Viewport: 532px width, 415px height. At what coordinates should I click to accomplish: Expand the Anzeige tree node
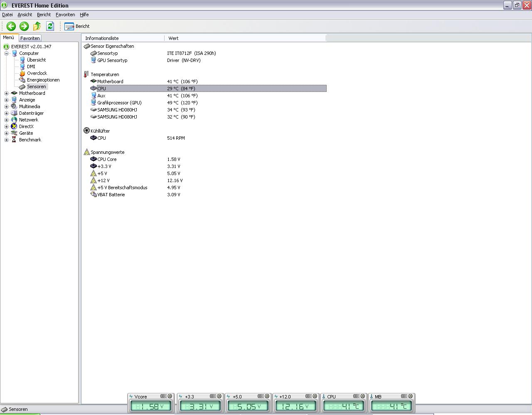pyautogui.click(x=6, y=100)
